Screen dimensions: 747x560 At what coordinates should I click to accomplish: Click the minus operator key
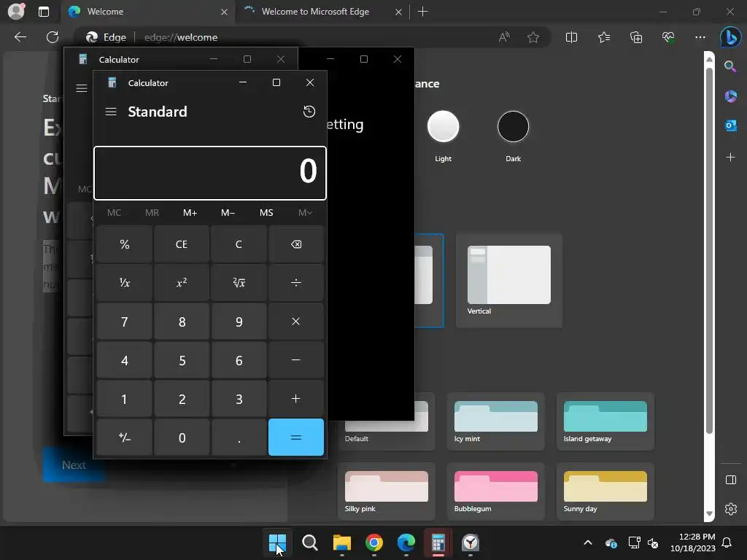pos(296,360)
